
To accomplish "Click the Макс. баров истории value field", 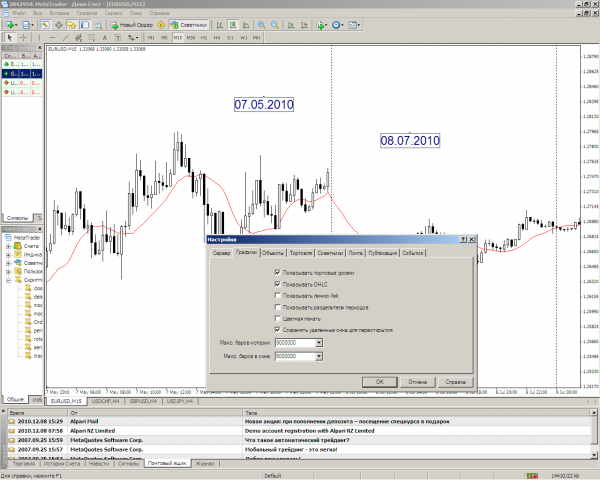I will (295, 343).
